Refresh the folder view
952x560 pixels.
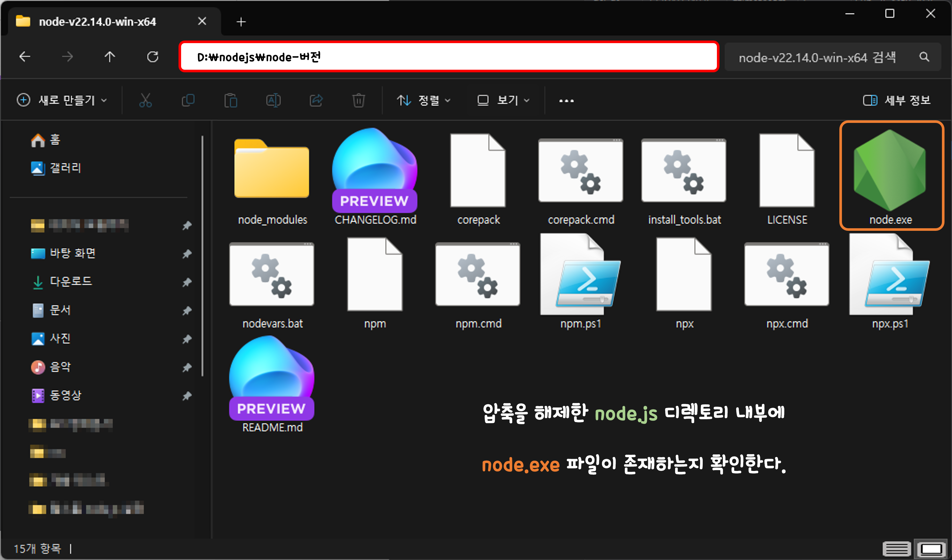click(153, 57)
